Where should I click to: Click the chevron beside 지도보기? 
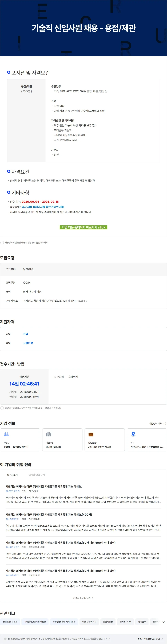click(x=87, y=301)
